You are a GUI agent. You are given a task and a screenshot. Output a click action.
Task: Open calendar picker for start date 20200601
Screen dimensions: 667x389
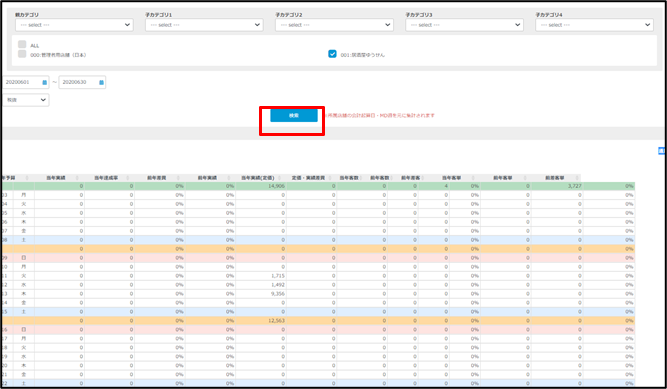pyautogui.click(x=45, y=83)
